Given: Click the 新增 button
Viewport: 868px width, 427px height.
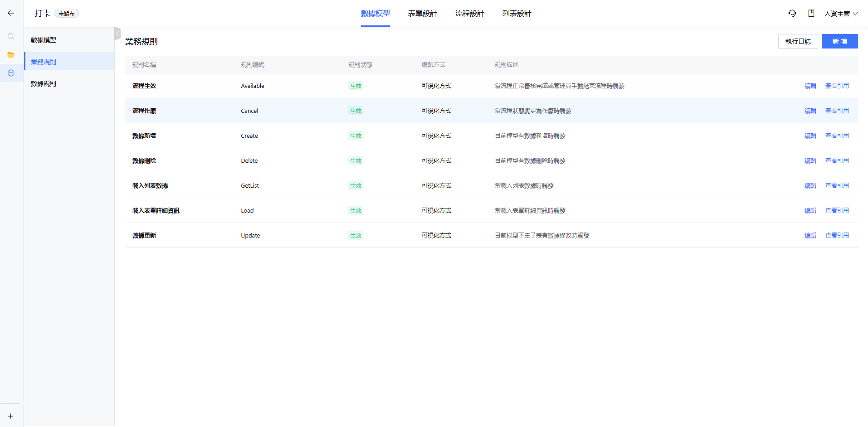Looking at the screenshot, I should pyautogui.click(x=839, y=41).
